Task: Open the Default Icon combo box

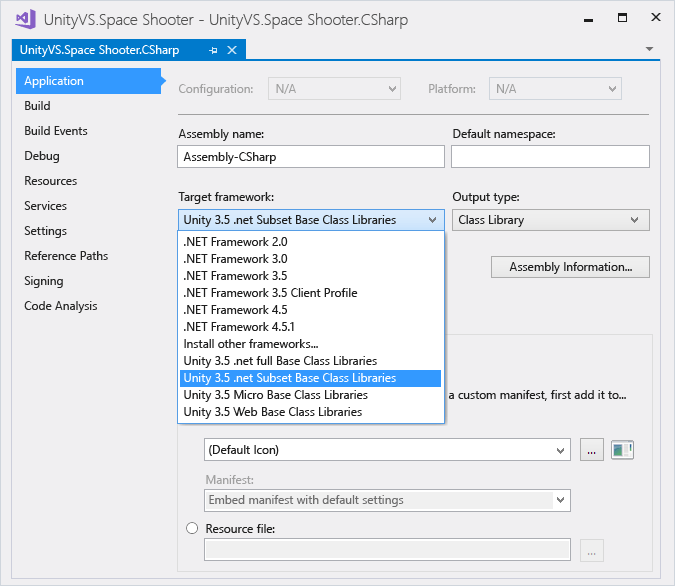Action: (x=386, y=450)
